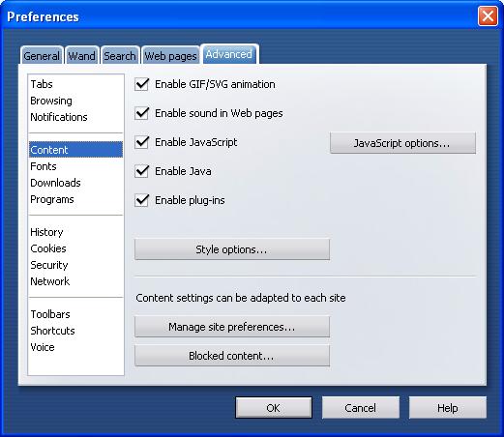Disable the Enable JavaScript checkbox

(x=141, y=142)
